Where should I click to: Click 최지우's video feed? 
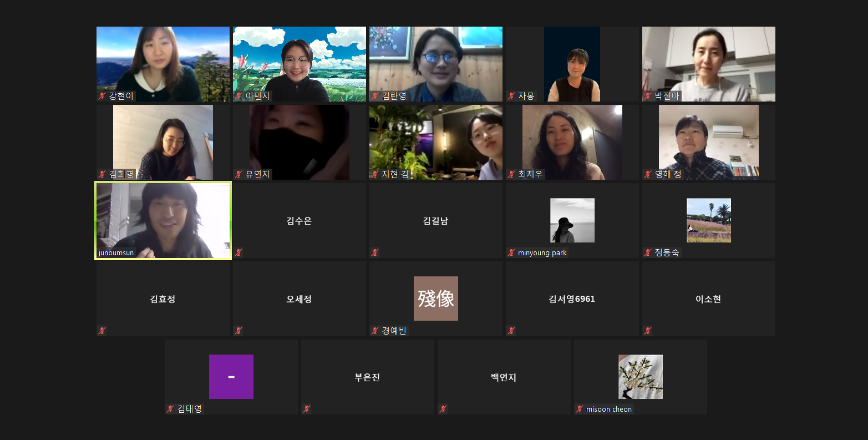(572, 142)
